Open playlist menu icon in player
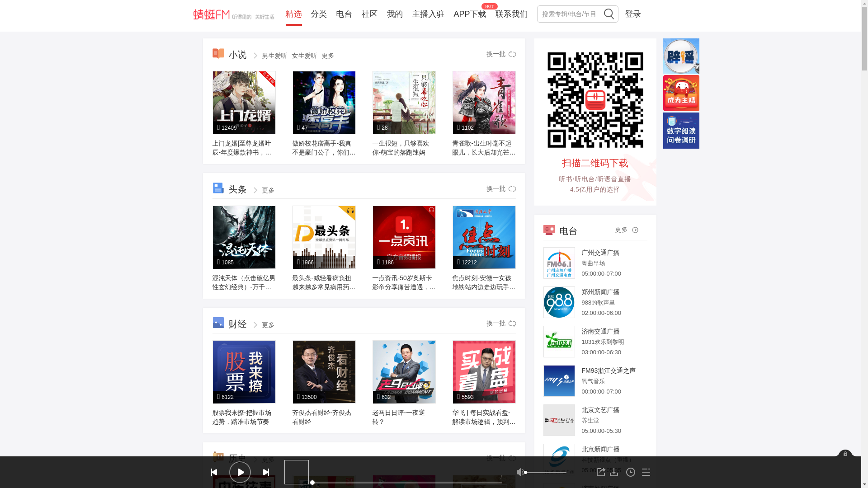This screenshot has height=488, width=868. pyautogui.click(x=646, y=472)
